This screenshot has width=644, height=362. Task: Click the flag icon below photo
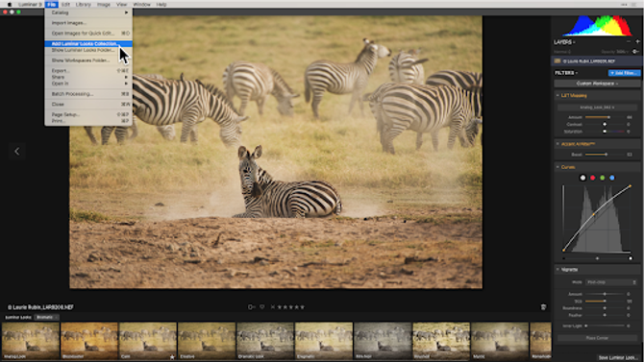pyautogui.click(x=251, y=307)
